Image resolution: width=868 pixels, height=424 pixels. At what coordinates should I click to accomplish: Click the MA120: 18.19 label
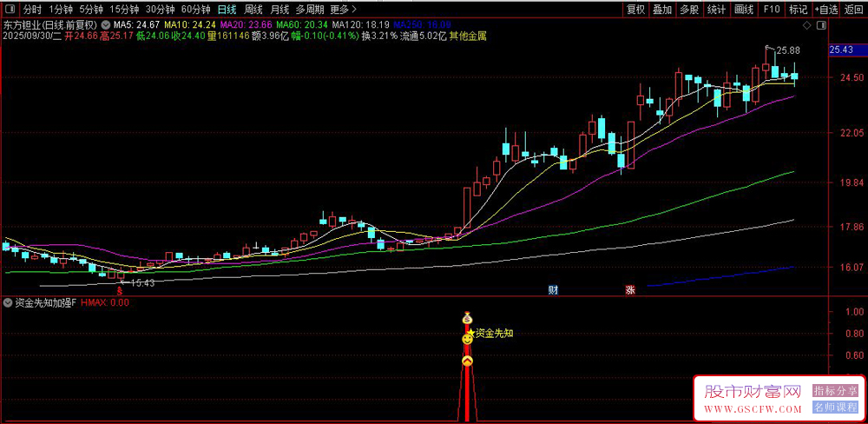coord(360,25)
